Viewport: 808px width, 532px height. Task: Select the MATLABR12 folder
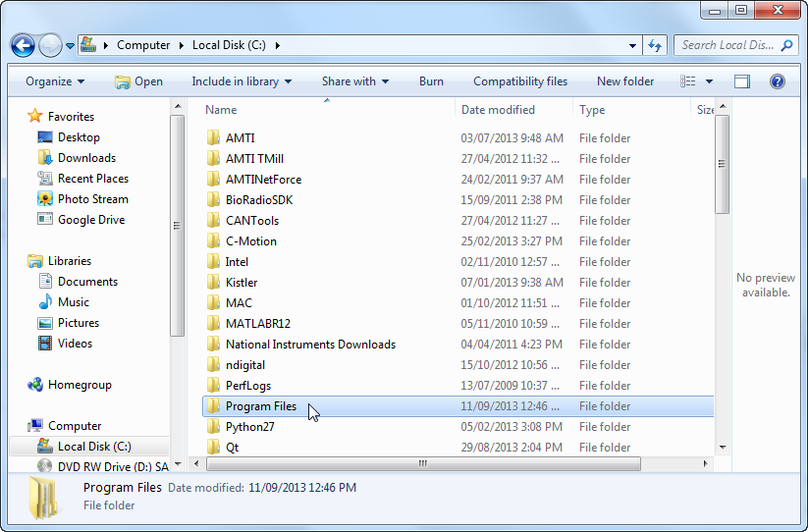(458, 324)
